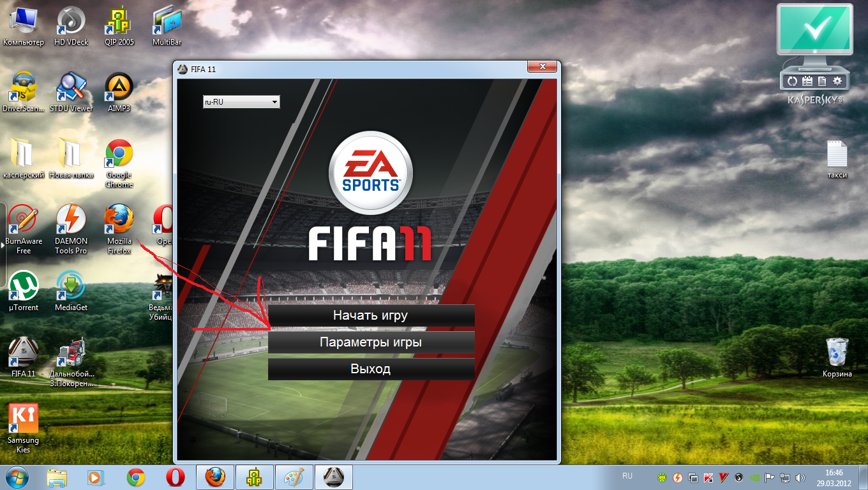Click the taskbar clock and date
868x490 pixels.
tap(834, 477)
